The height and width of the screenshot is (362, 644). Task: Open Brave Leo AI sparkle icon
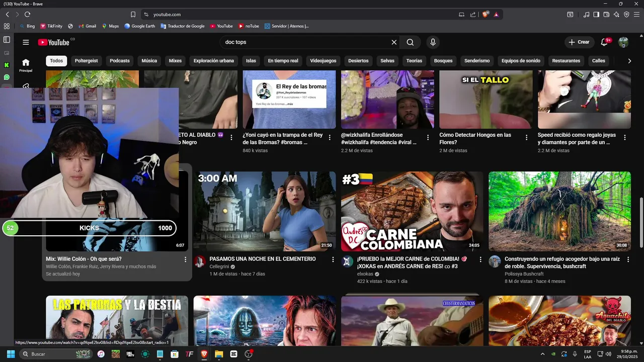click(616, 15)
